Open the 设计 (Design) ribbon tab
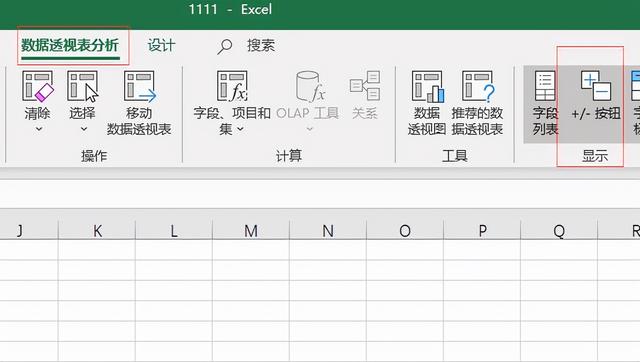Screen dimensions: 640x362 tap(161, 45)
